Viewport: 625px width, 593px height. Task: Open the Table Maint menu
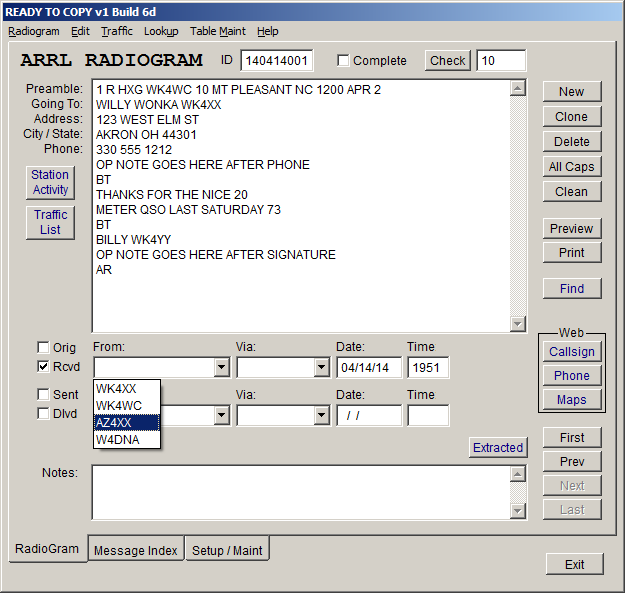[218, 31]
